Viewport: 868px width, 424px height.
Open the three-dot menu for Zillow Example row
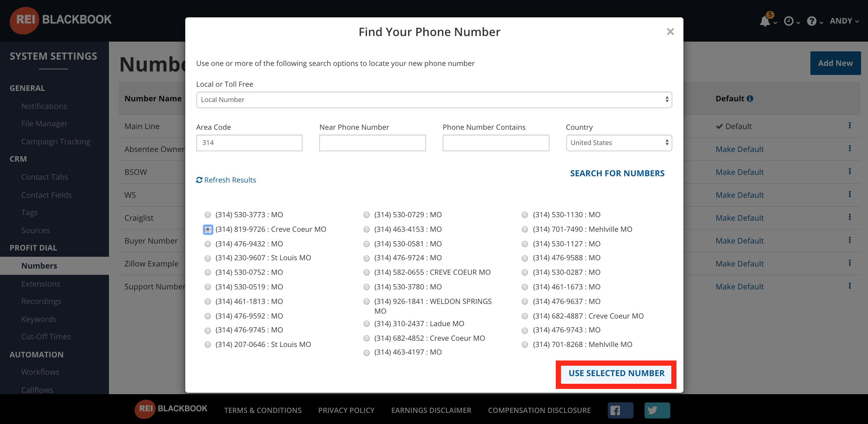[850, 263]
